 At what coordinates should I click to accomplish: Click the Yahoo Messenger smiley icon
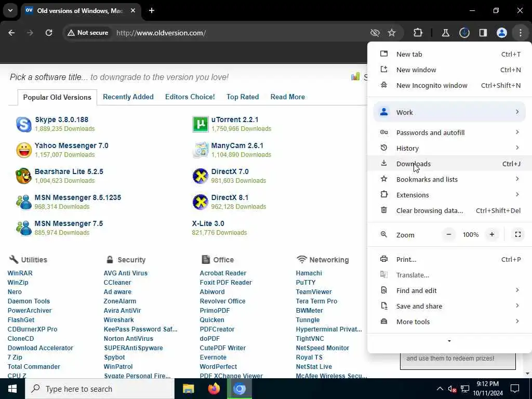24,150
